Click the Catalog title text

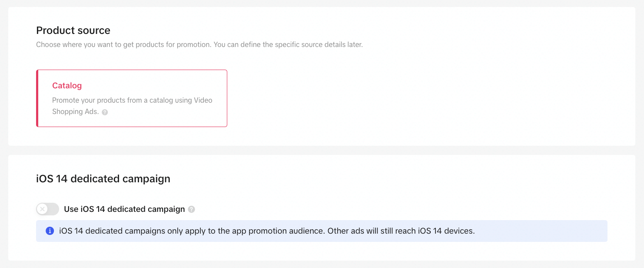pyautogui.click(x=67, y=86)
